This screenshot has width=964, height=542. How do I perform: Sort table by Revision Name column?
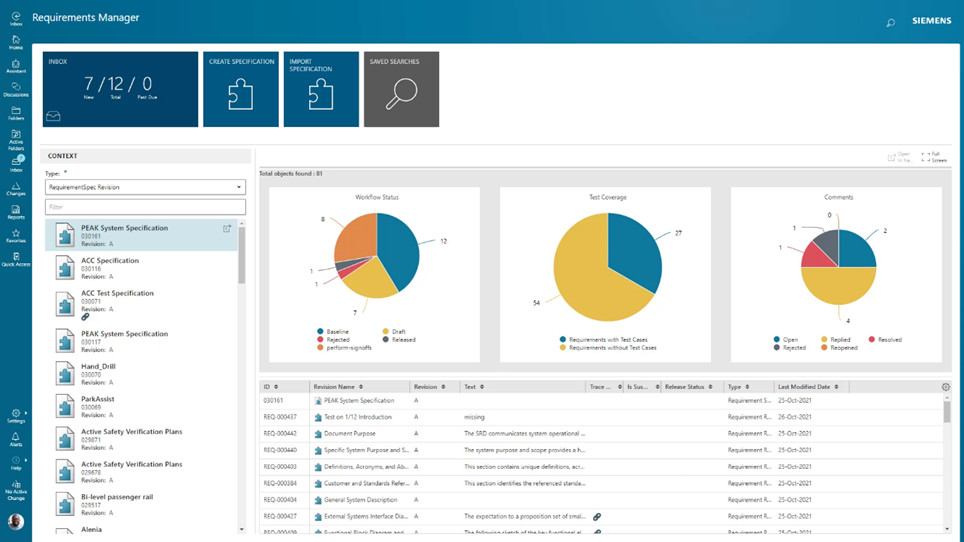tap(338, 387)
